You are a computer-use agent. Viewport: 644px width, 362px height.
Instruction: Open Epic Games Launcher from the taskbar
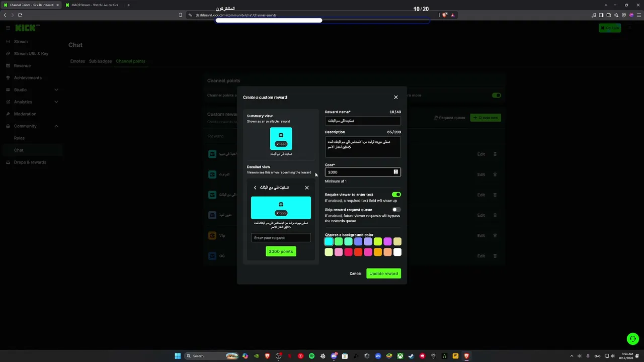433,356
